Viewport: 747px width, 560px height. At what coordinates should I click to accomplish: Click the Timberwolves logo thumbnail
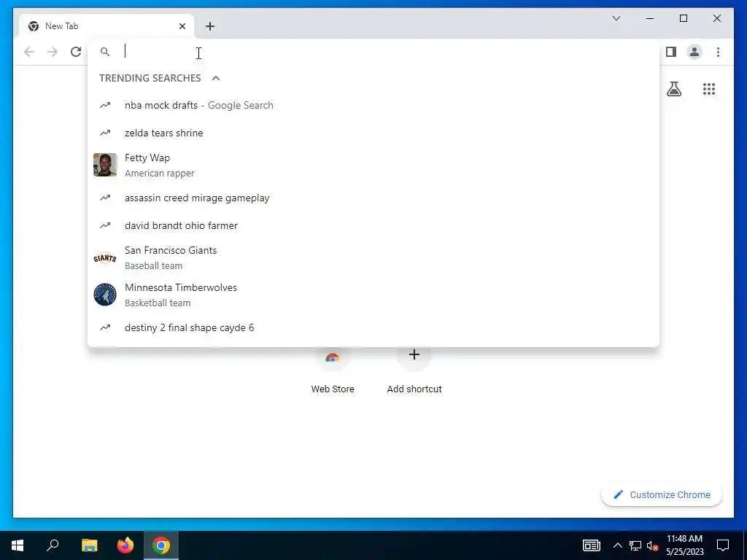pos(105,295)
